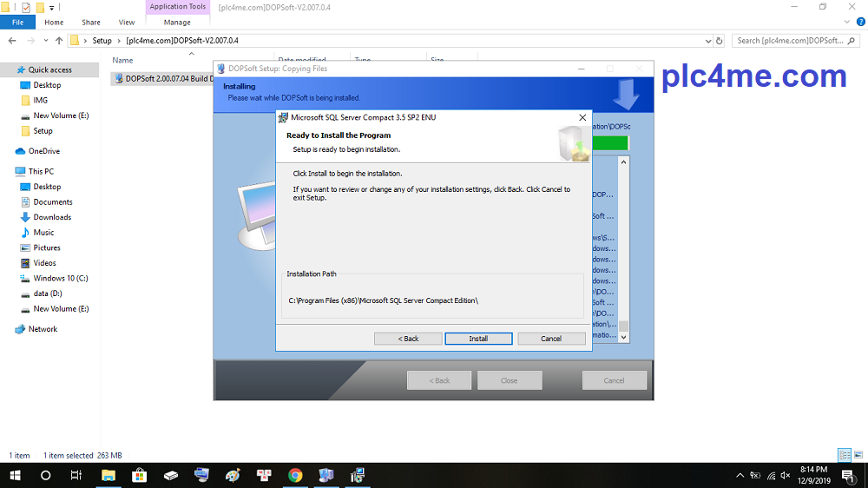Viewport: 868px width, 488px height.
Task: Open the View ribbon tab
Action: 127,23
